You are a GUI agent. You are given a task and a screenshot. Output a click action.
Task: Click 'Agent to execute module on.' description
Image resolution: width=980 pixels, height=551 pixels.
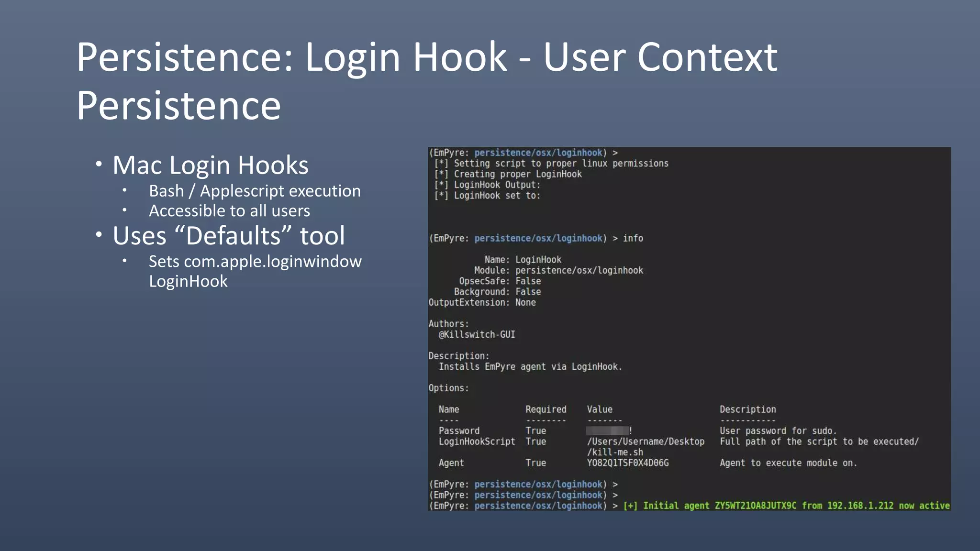click(788, 463)
